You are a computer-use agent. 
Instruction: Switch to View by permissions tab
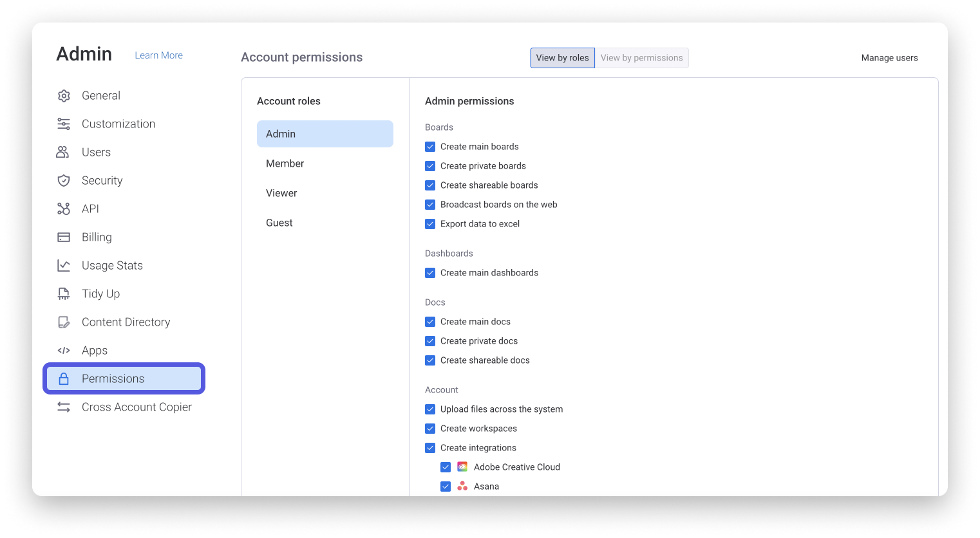point(642,58)
